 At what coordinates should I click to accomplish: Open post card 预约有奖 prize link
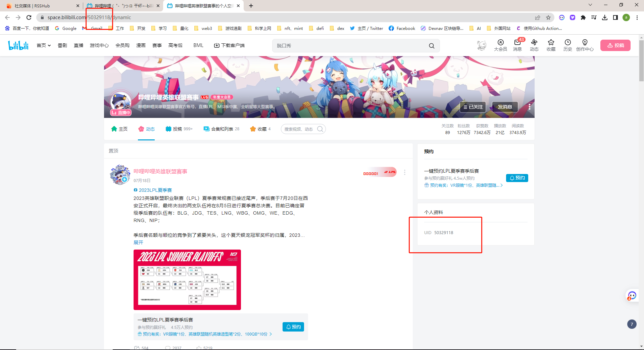[x=205, y=334]
